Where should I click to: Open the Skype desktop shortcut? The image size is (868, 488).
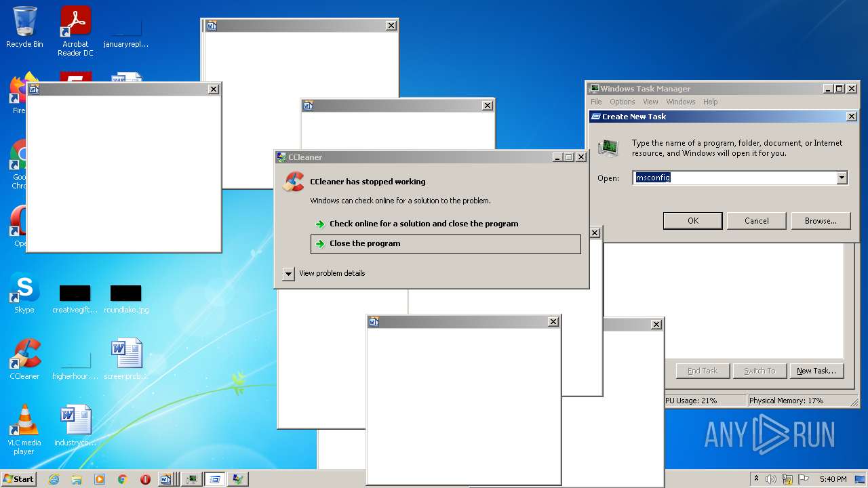pos(24,293)
